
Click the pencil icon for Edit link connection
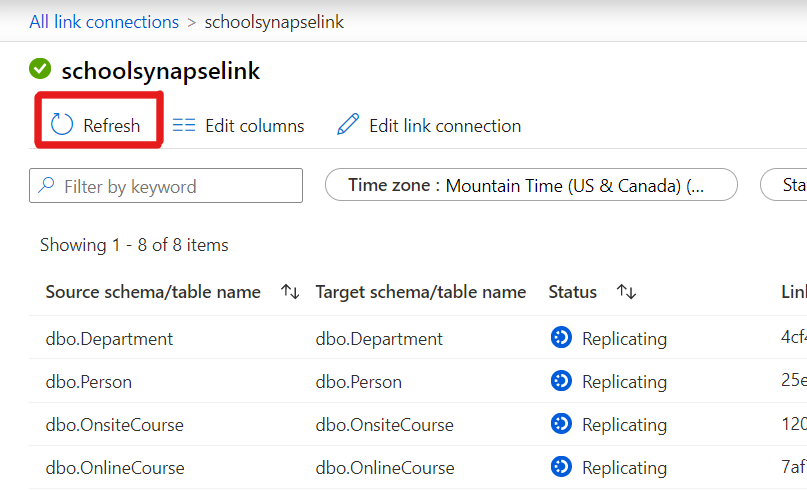point(348,125)
